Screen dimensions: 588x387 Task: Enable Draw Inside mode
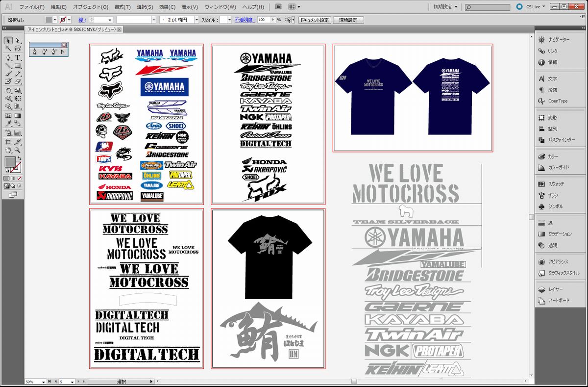pos(19,186)
